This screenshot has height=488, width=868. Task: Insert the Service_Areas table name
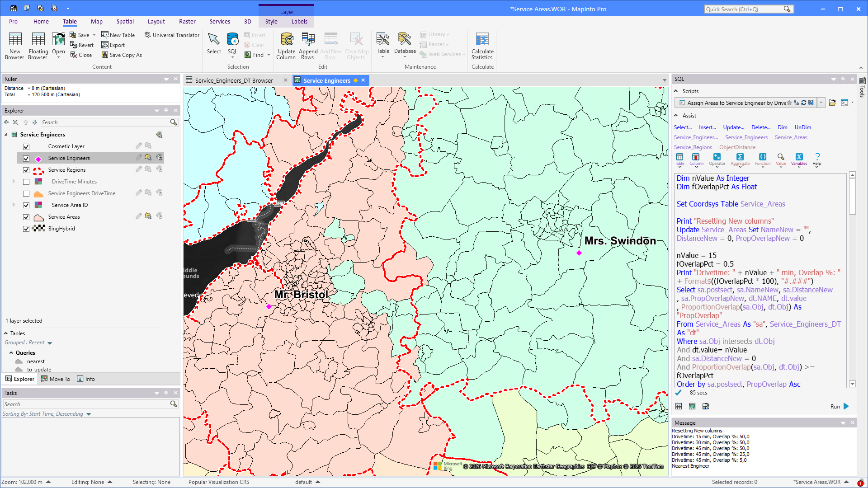[791, 137]
